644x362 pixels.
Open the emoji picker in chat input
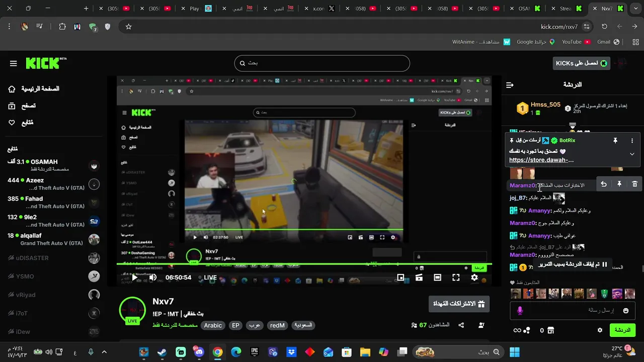coord(626,311)
